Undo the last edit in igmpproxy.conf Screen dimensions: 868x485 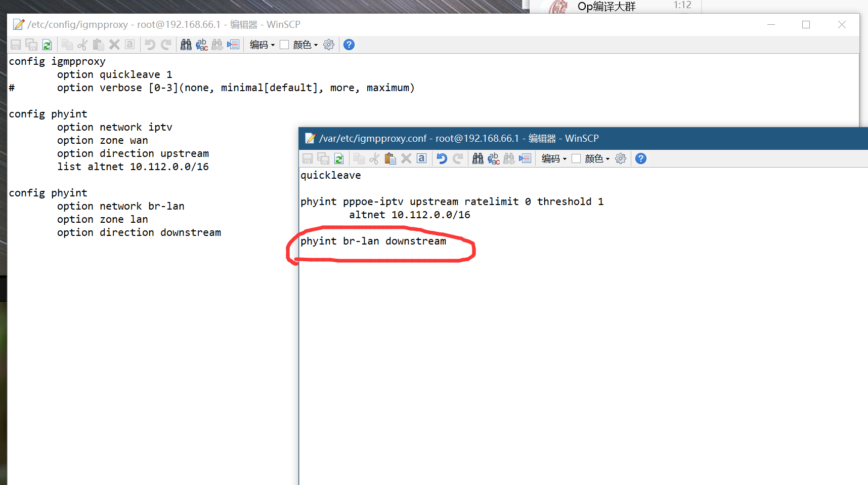pyautogui.click(x=441, y=158)
